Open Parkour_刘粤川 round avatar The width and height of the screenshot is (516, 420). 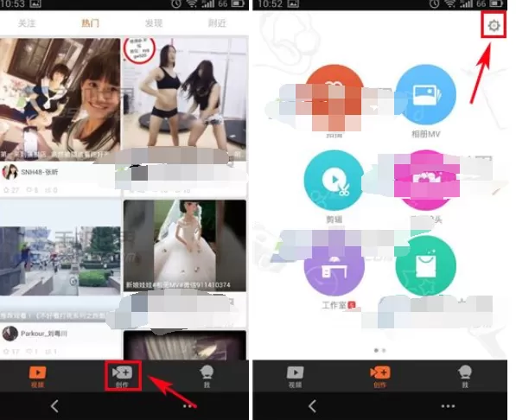(x=10, y=334)
